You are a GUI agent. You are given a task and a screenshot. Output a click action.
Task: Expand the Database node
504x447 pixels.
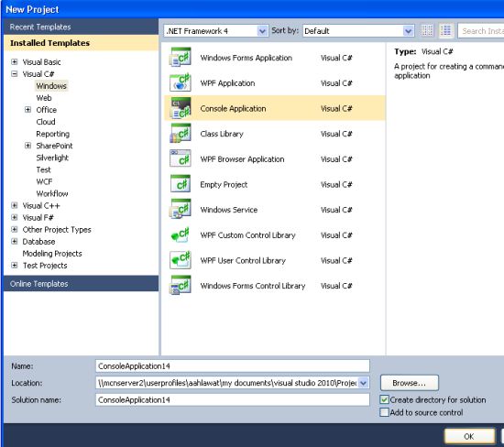point(14,241)
